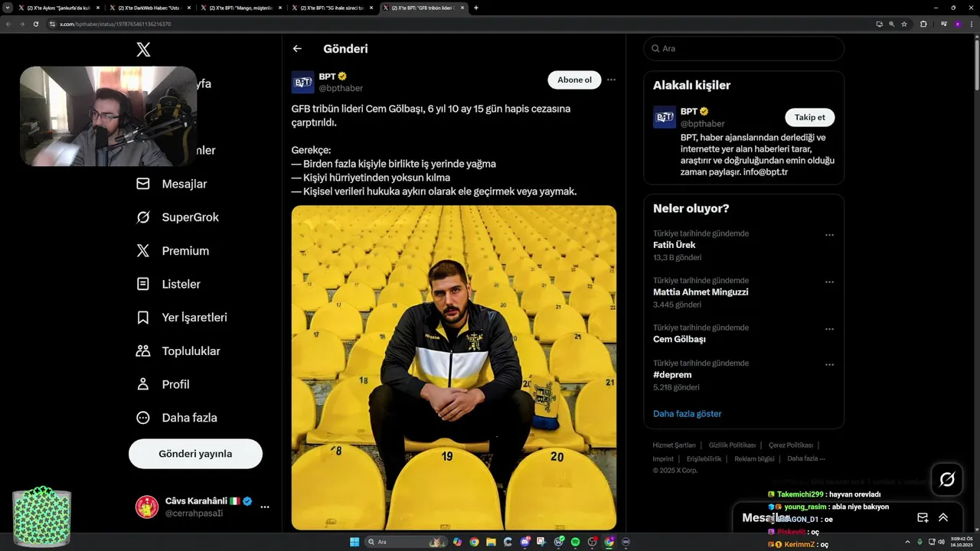Click Daha fazla göster link
Screen dimensions: 980x551
click(688, 414)
